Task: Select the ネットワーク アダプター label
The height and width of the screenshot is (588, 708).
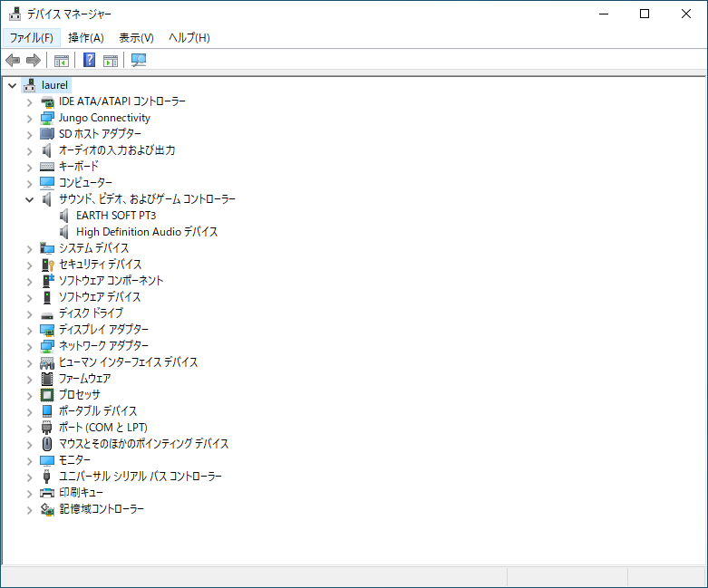Action: (x=103, y=346)
